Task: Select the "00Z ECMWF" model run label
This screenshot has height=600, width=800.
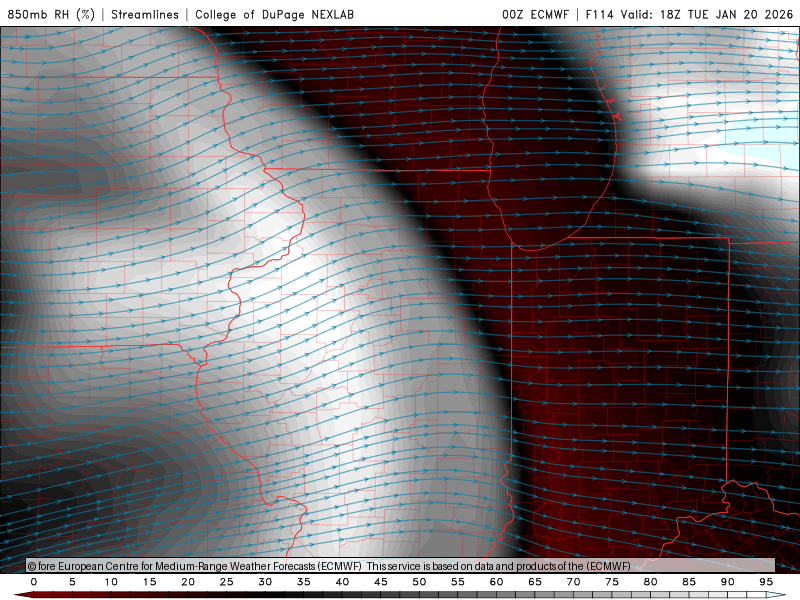Action: pos(535,14)
